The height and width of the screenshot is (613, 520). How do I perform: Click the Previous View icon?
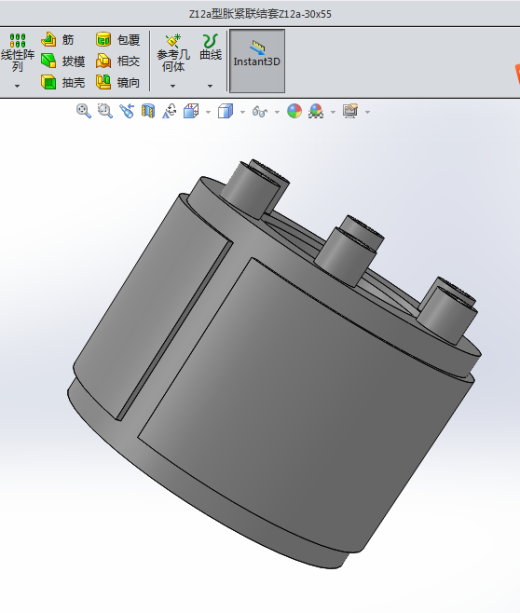(127, 111)
